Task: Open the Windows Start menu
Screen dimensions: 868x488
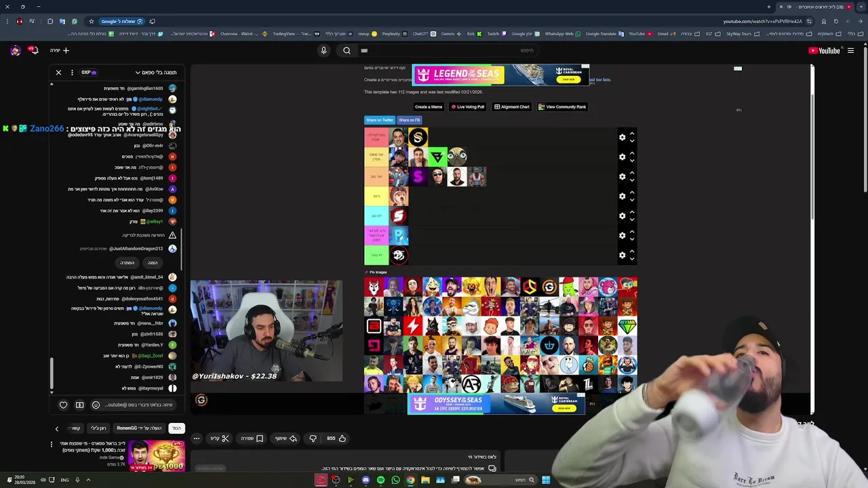Action: click(546, 480)
